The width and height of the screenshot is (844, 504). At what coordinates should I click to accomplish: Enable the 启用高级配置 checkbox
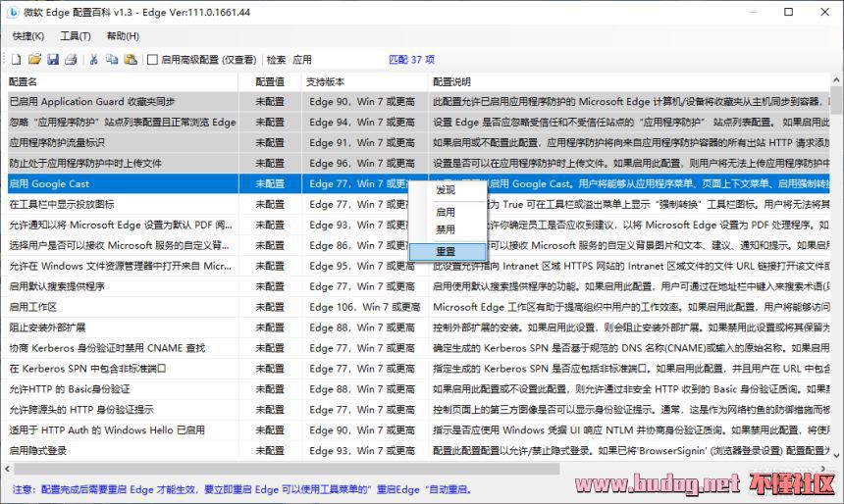[x=152, y=60]
